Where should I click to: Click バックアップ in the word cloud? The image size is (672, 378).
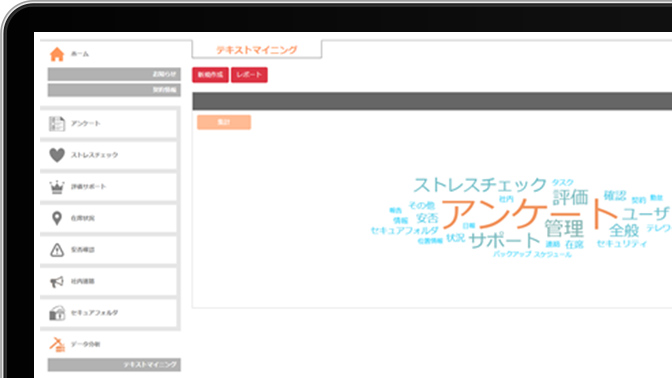coord(512,254)
